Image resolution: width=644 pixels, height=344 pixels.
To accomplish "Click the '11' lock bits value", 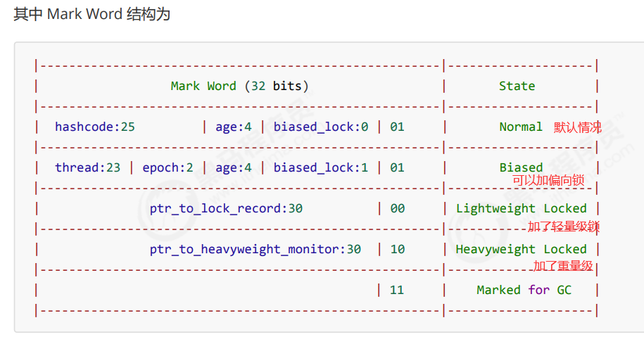I will coord(397,291).
